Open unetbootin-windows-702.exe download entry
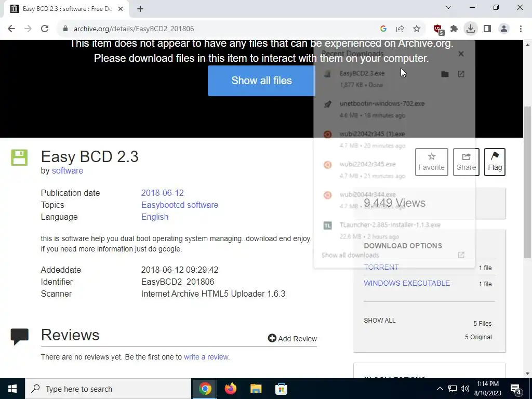 pos(394,109)
